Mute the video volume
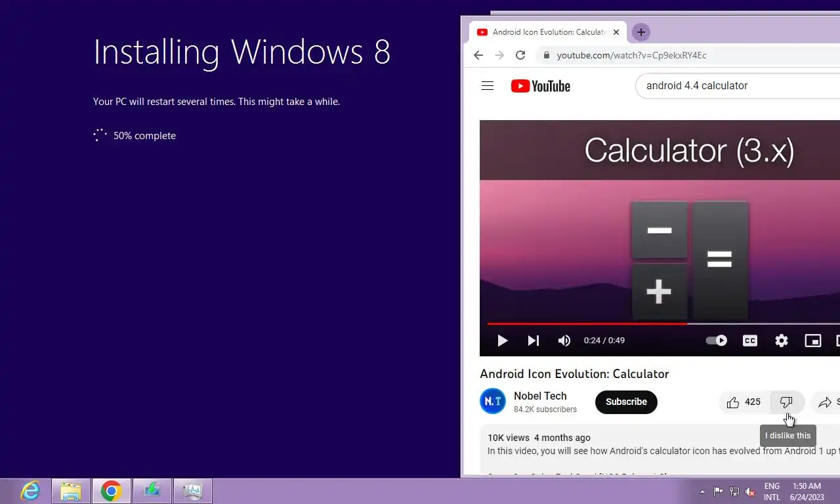 click(564, 341)
